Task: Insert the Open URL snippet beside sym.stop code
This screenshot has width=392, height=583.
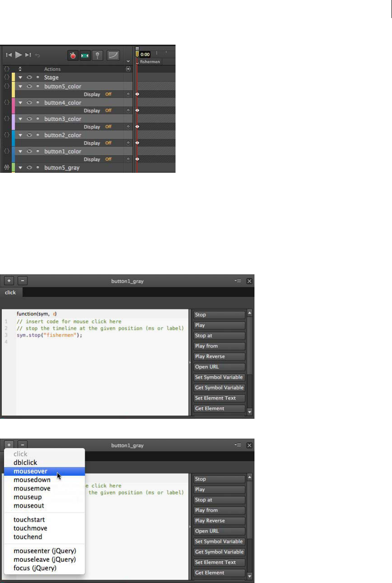Action: point(220,367)
